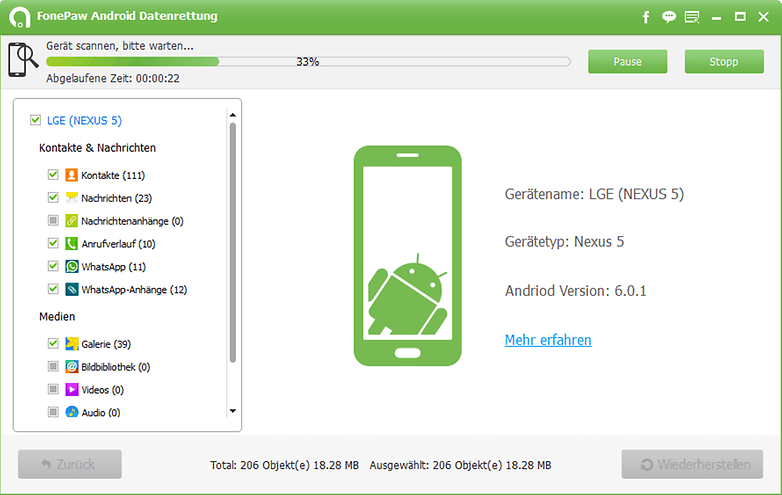The height and width of the screenshot is (495, 782).
Task: Select the Audio (0) entry
Action: point(101,413)
